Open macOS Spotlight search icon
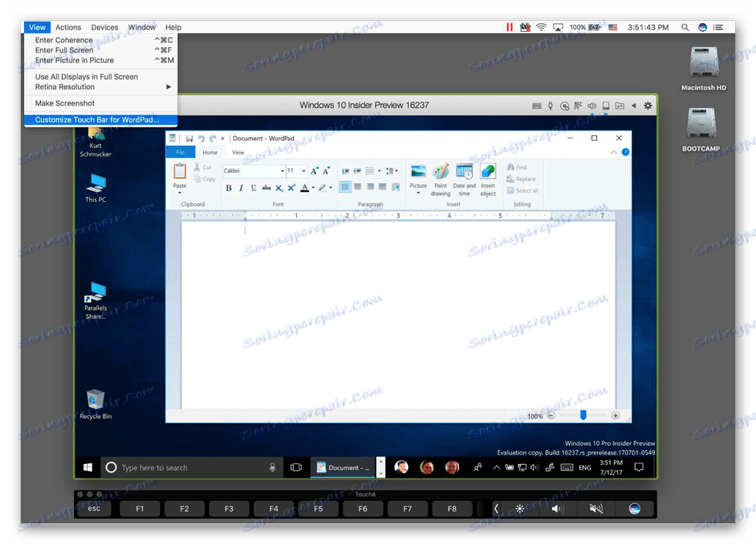The width and height of the screenshot is (756, 545). coord(685,28)
